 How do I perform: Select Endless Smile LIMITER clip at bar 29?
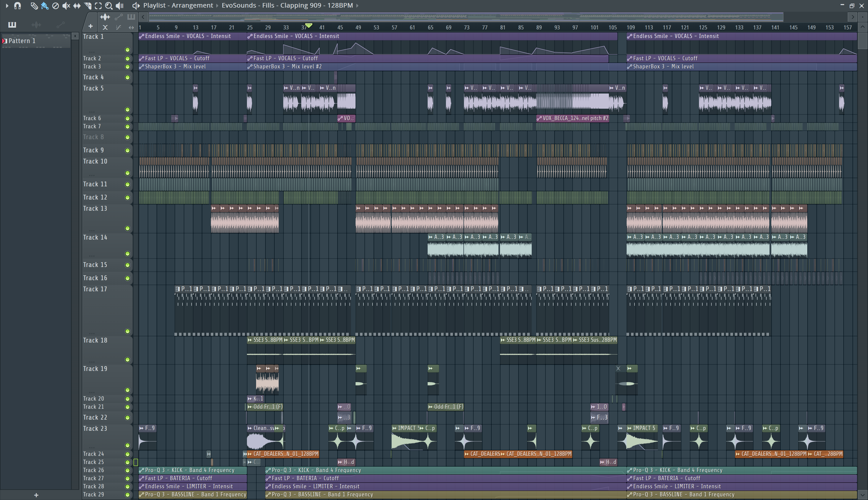tap(446, 487)
